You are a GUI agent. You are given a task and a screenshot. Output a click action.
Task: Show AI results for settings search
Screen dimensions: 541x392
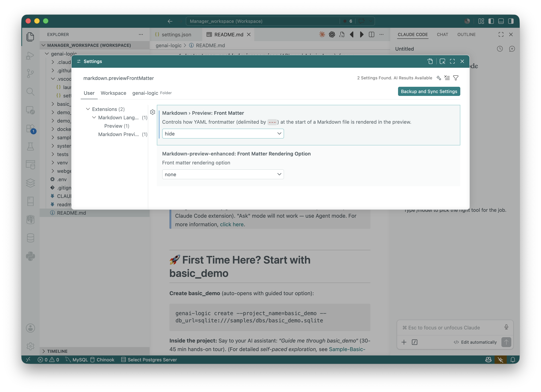pos(439,78)
